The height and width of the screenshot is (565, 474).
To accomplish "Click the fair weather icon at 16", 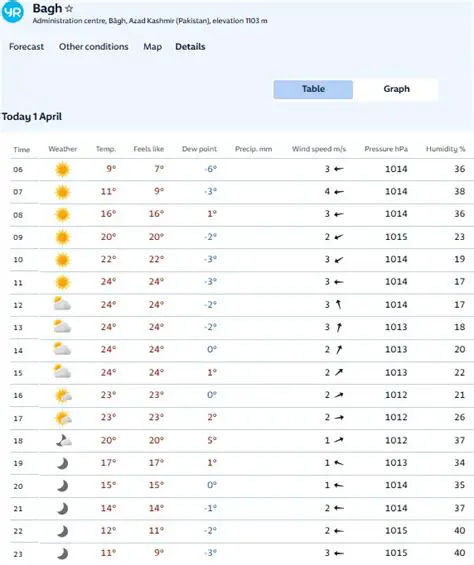I will 63,396.
